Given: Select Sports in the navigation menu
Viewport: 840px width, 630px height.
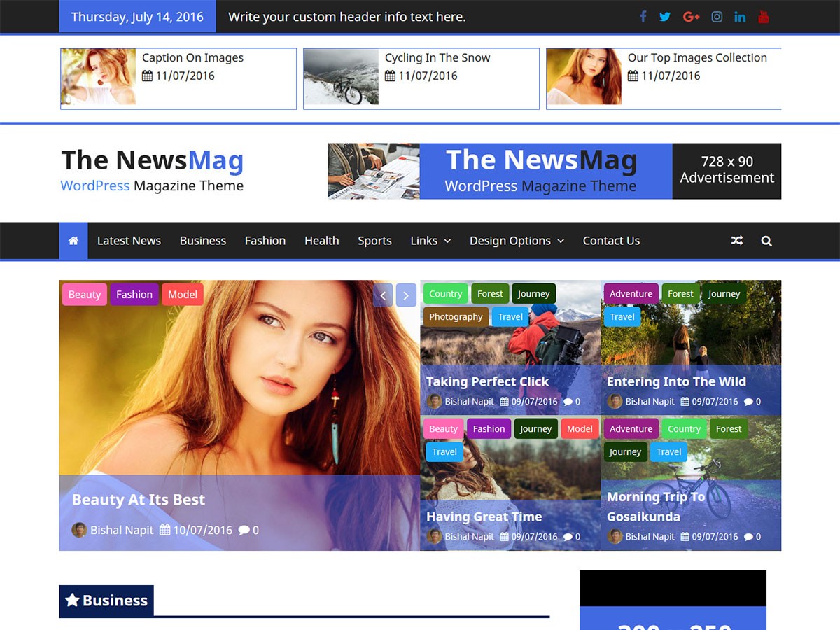Looking at the screenshot, I should pyautogui.click(x=374, y=241).
